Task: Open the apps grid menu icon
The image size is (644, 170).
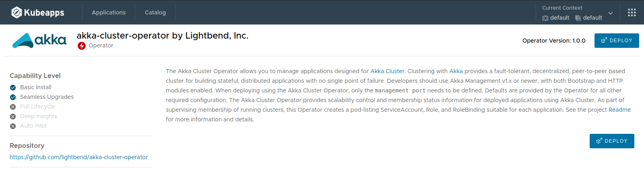Action: [632, 12]
